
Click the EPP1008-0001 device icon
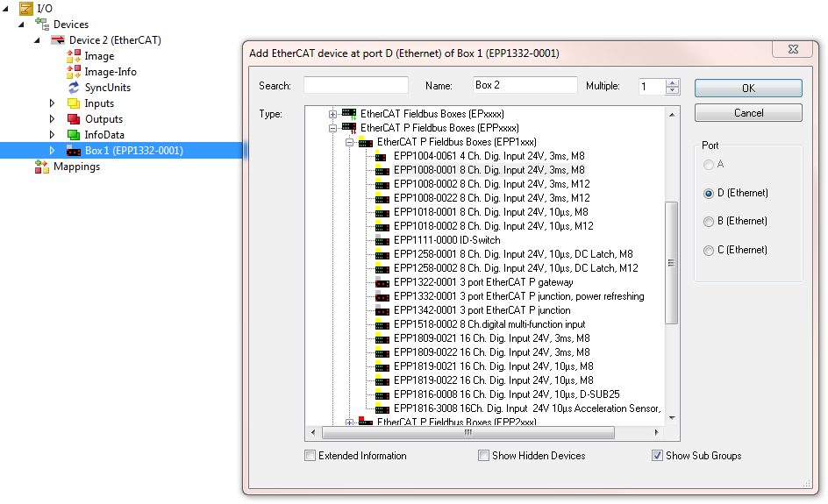click(382, 170)
